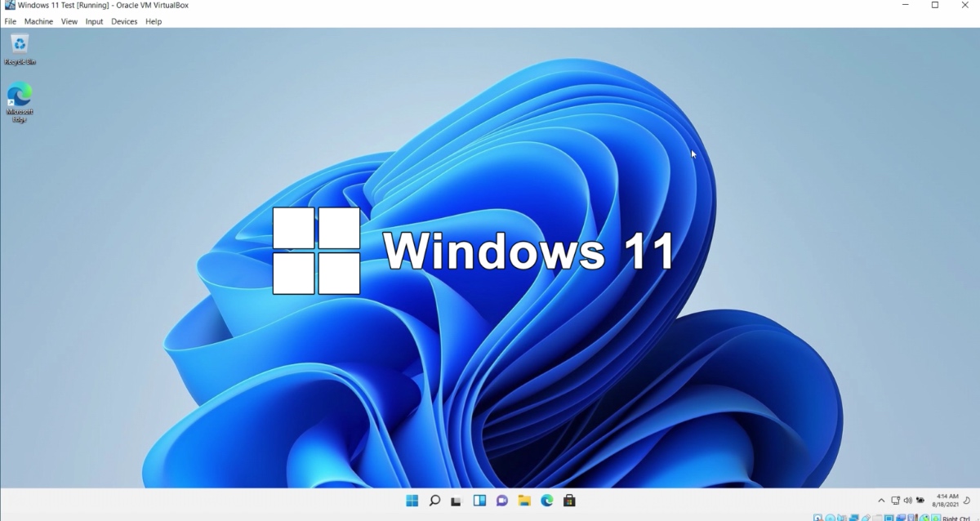This screenshot has height=521, width=980.
Task: Click VirtualBox shared folders status icon
Action: click(877, 518)
